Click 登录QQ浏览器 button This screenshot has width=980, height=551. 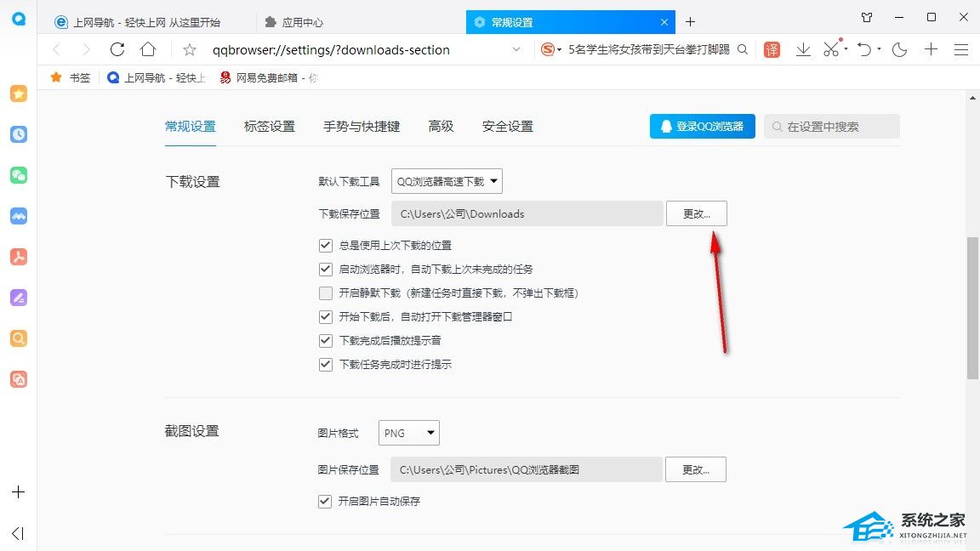[703, 126]
